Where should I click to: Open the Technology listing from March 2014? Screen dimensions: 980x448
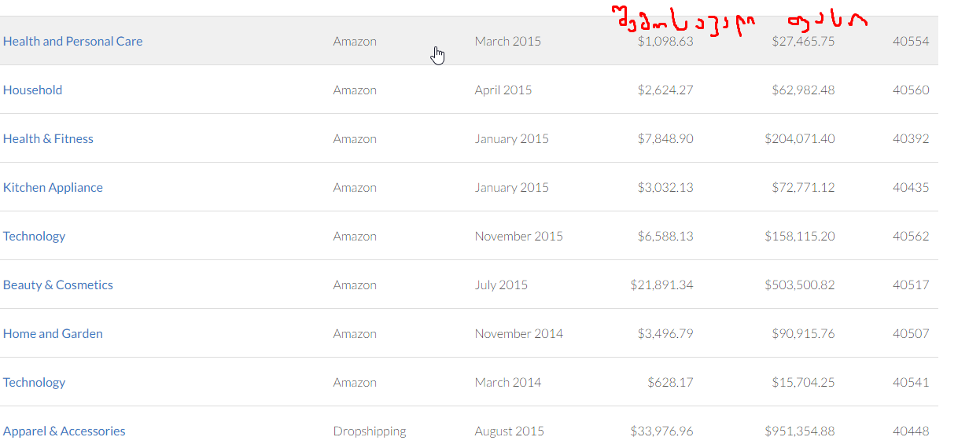(34, 382)
